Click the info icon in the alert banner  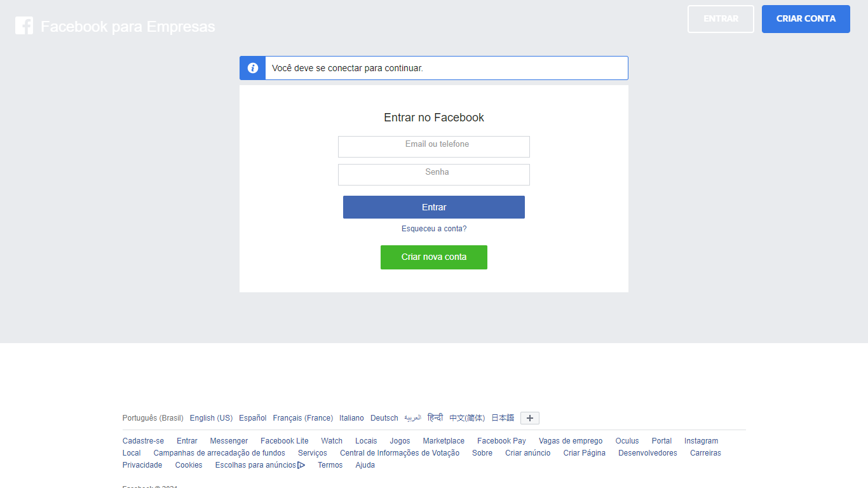click(253, 68)
